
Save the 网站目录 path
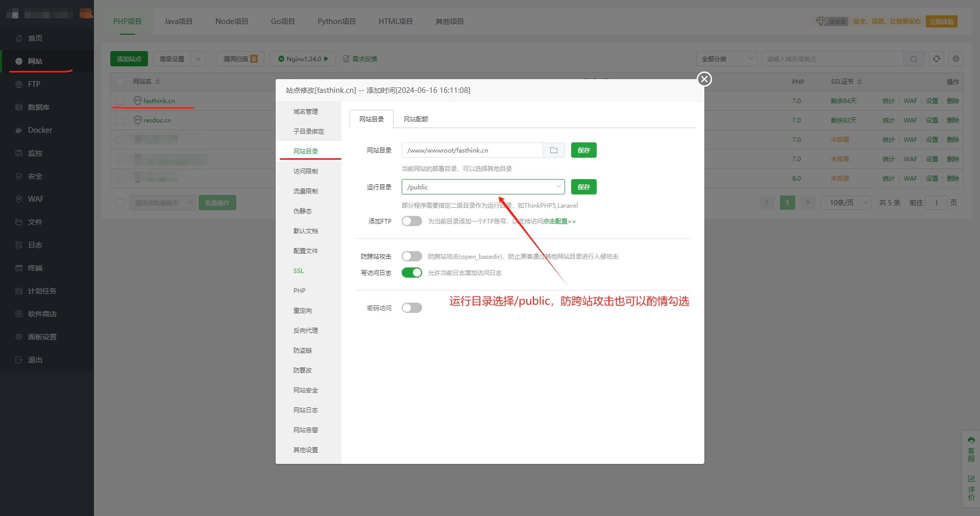click(583, 150)
